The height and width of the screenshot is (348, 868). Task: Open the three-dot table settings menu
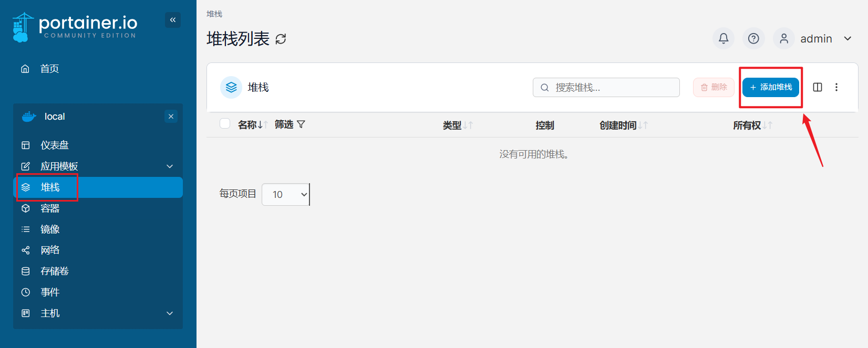point(836,87)
